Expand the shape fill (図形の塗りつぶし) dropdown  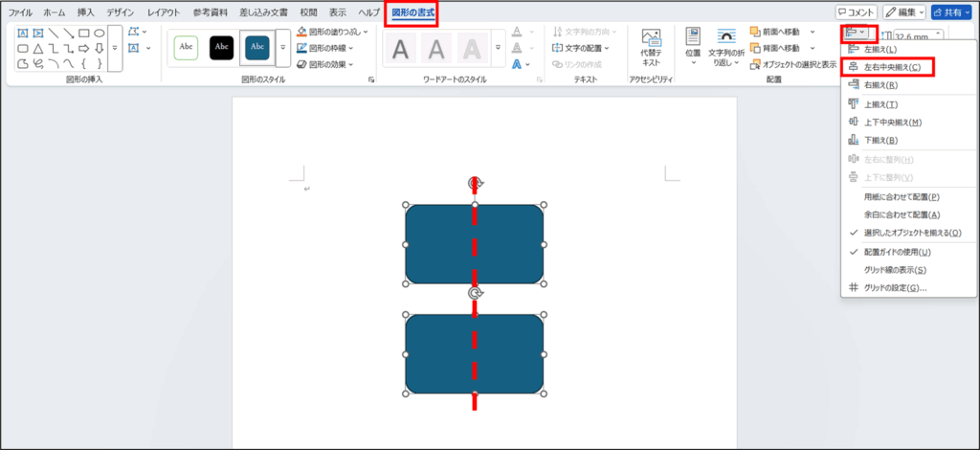tap(332, 32)
